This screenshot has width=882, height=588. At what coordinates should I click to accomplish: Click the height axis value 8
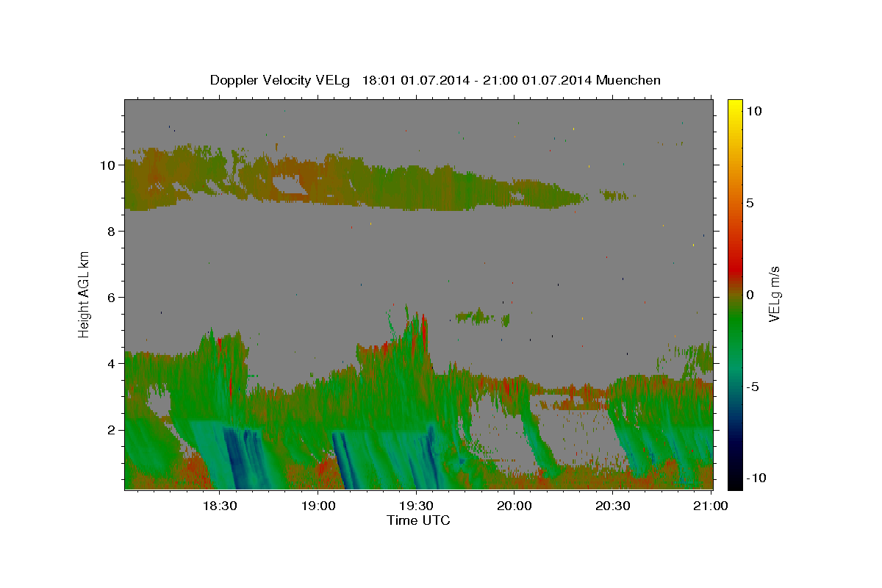tap(110, 231)
